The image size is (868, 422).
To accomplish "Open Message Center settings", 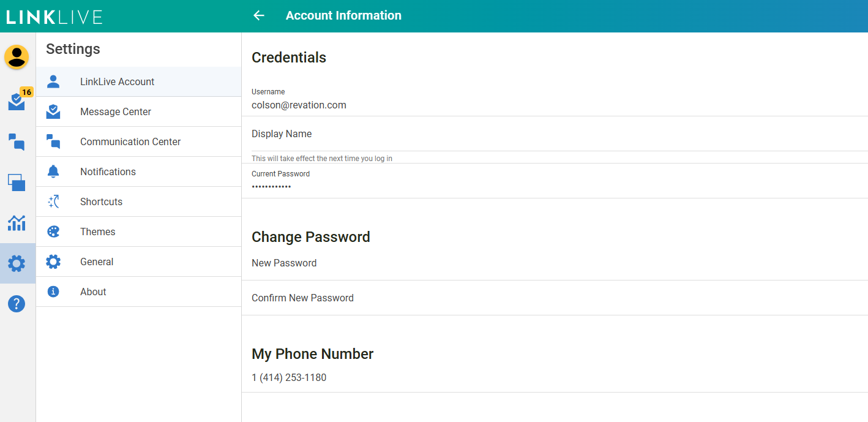I will coord(116,112).
